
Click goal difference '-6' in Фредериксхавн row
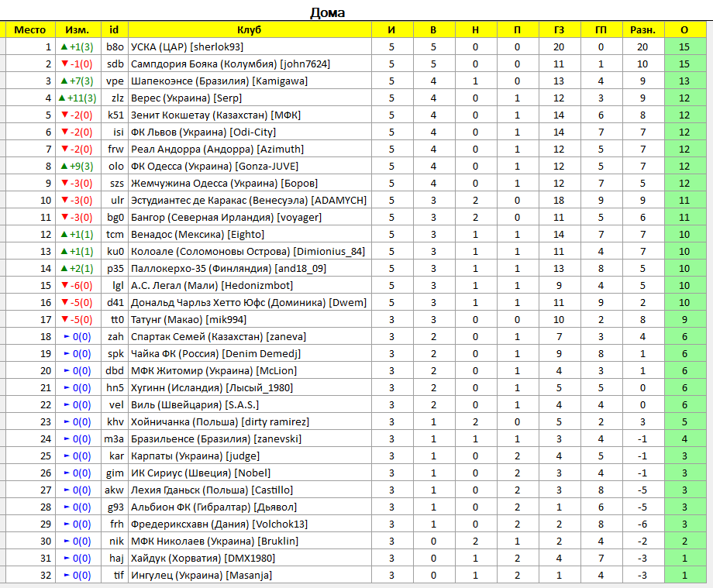click(x=642, y=524)
